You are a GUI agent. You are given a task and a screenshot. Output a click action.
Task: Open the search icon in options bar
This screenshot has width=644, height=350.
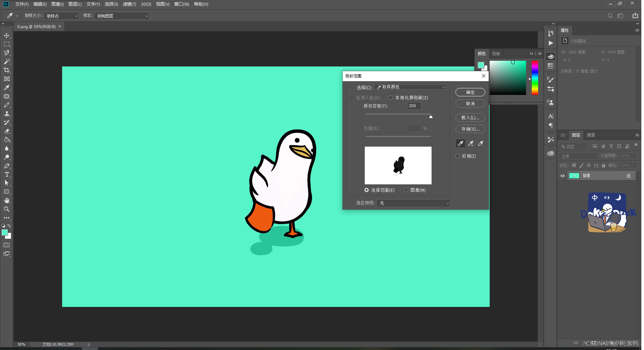pyautogui.click(x=610, y=16)
